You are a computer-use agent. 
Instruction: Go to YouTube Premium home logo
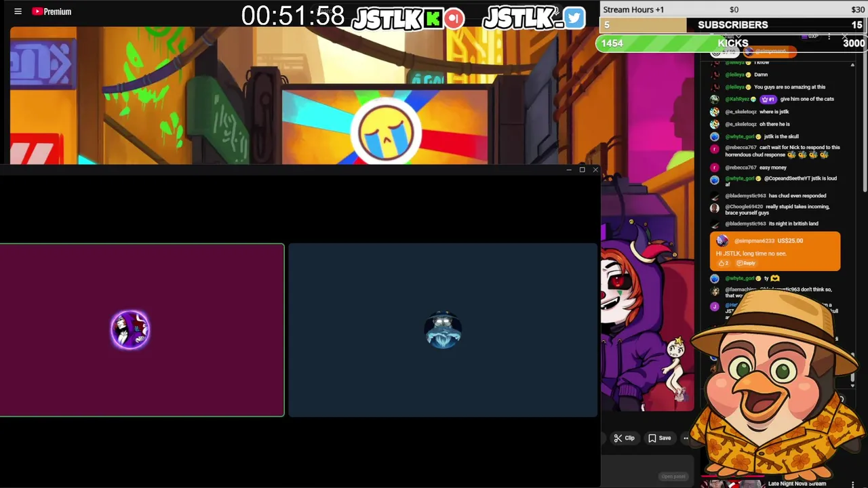52,12
